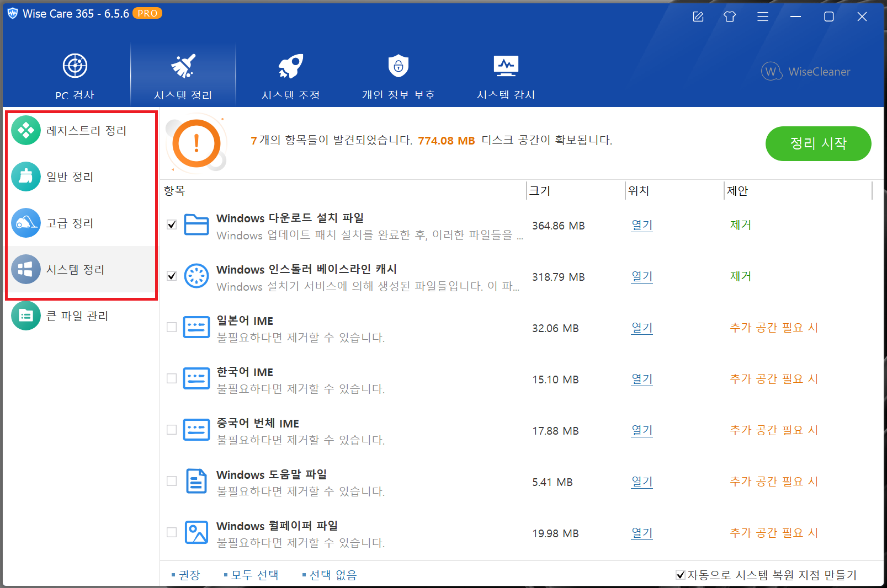The image size is (887, 588).
Task: Click the 일반 정리 sidebar icon
Action: (x=26, y=177)
